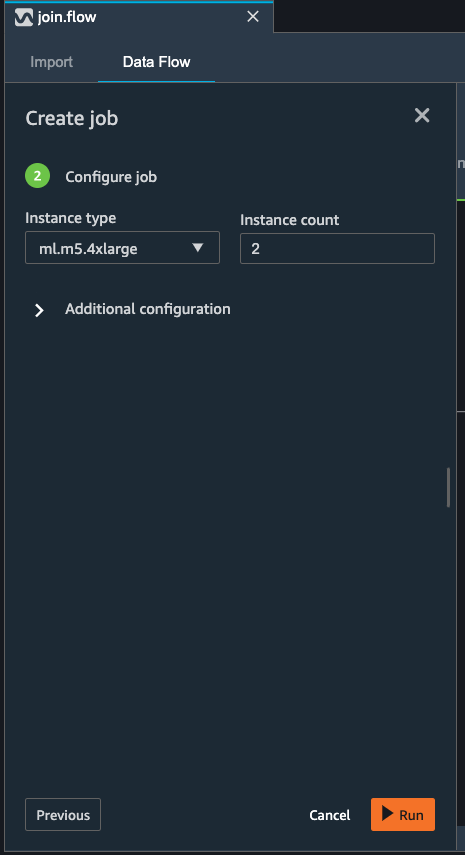Screen dimensions: 465x855
Task: Click the Create job heading
Action: [72, 118]
